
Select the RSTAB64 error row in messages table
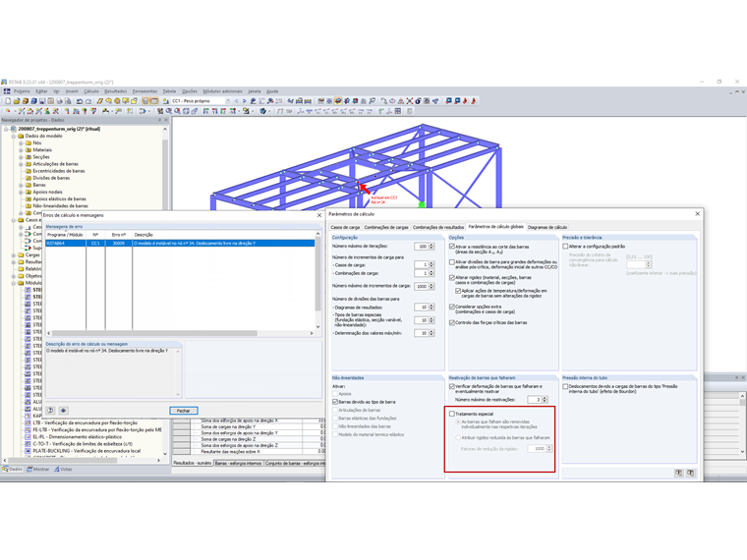point(180,243)
